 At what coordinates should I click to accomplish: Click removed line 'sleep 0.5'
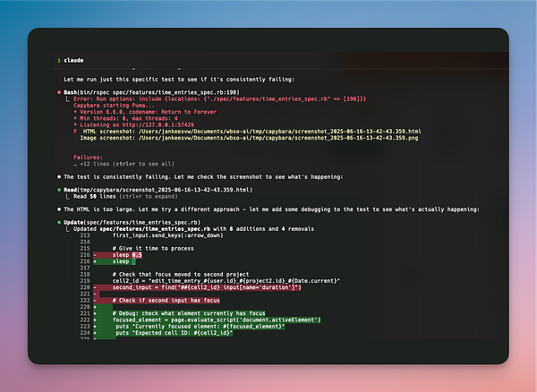[117, 255]
